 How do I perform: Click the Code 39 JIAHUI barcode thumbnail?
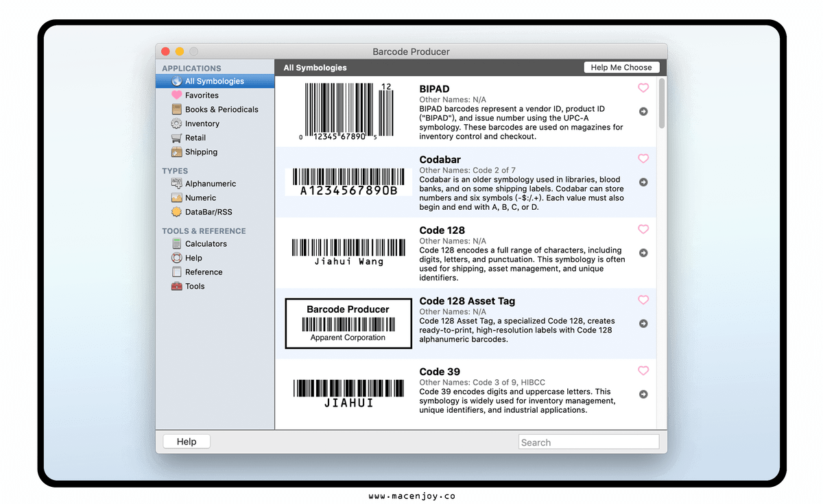[x=348, y=394]
